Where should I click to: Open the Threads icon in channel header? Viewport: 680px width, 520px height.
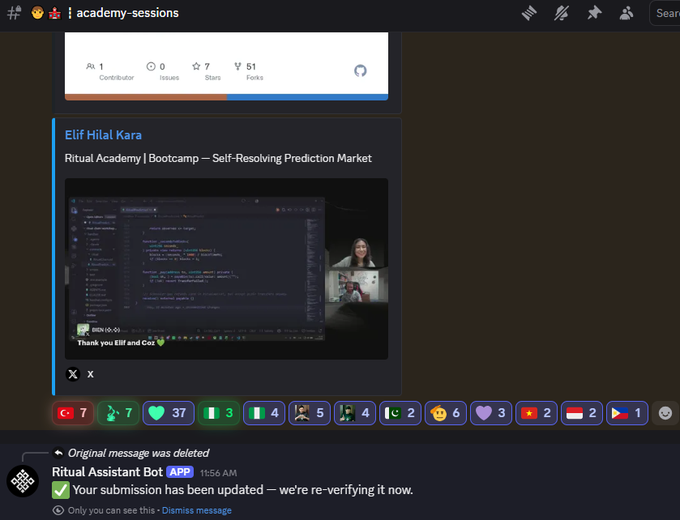pyautogui.click(x=529, y=13)
